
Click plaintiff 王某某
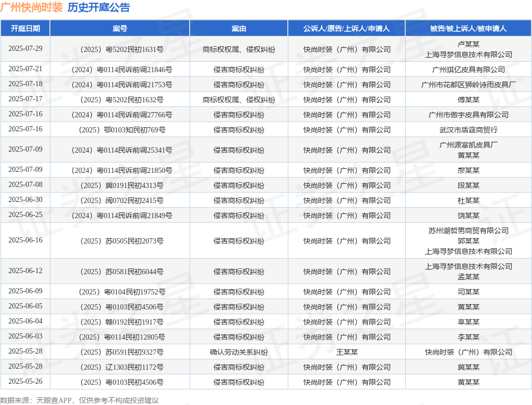pyautogui.click(x=347, y=353)
